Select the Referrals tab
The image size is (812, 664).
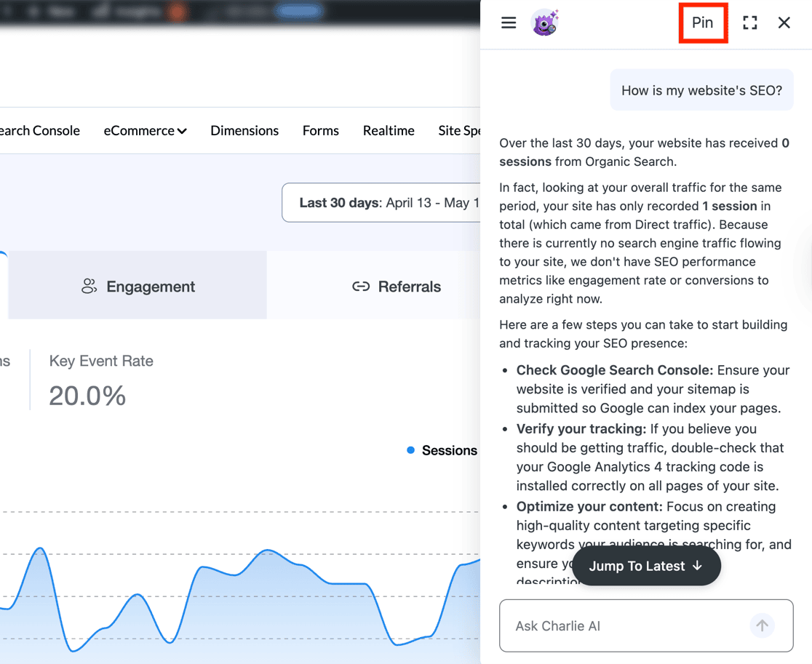[374, 285]
